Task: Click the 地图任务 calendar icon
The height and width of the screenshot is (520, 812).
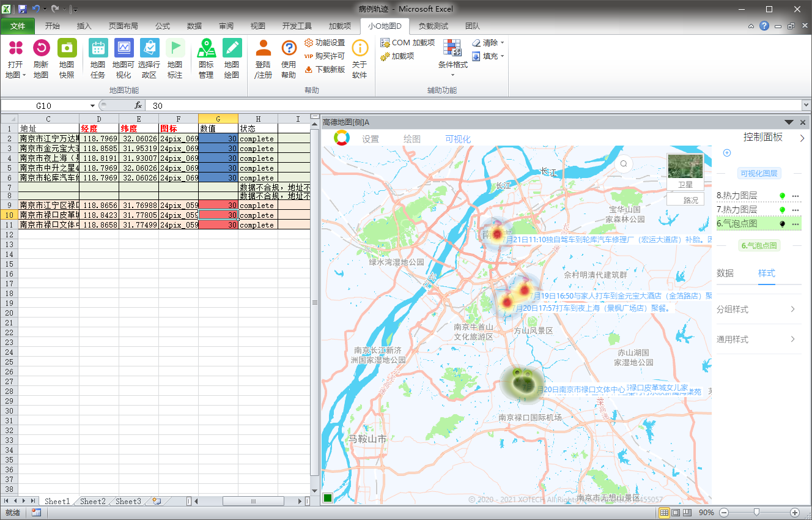Action: click(x=98, y=48)
